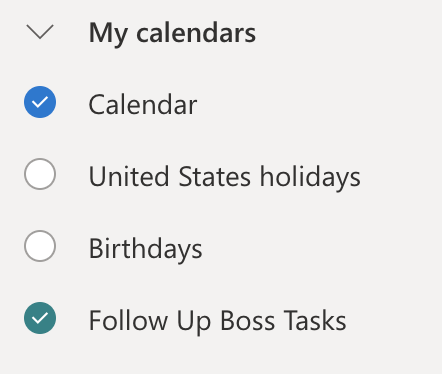Image resolution: width=442 pixels, height=374 pixels.
Task: Click the teal color indicator for Boss Tasks
Action: [40, 318]
